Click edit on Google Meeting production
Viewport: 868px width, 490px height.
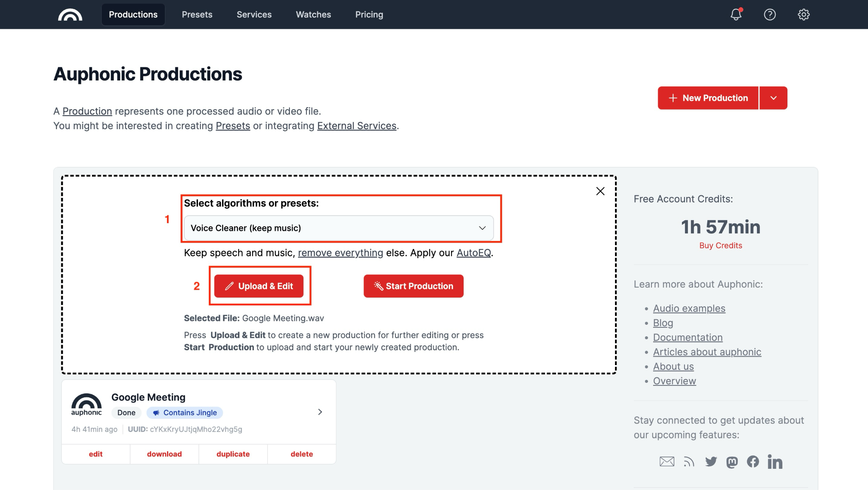[x=96, y=454]
